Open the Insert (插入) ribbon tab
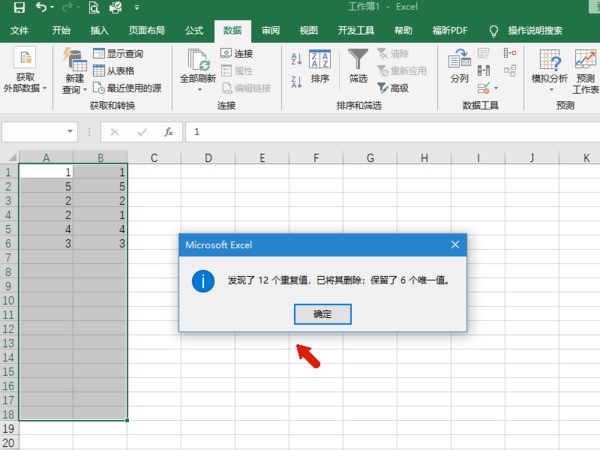The width and height of the screenshot is (600, 450). pyautogui.click(x=99, y=31)
